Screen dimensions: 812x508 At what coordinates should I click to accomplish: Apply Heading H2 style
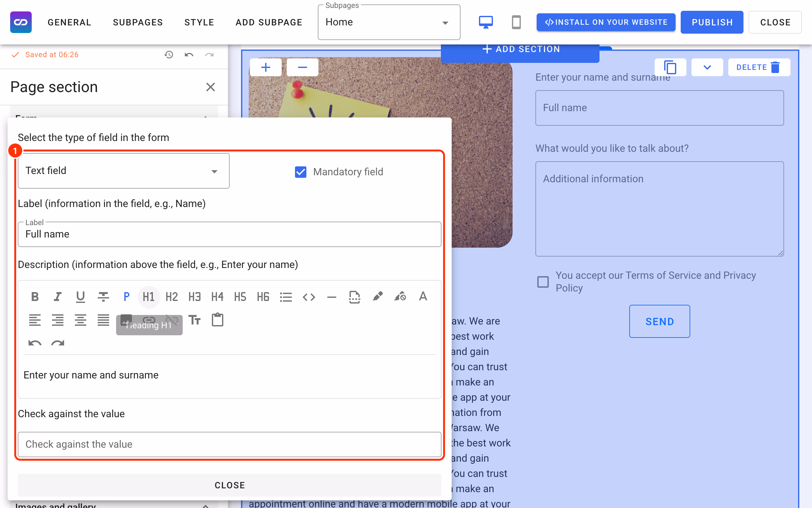pos(172,297)
